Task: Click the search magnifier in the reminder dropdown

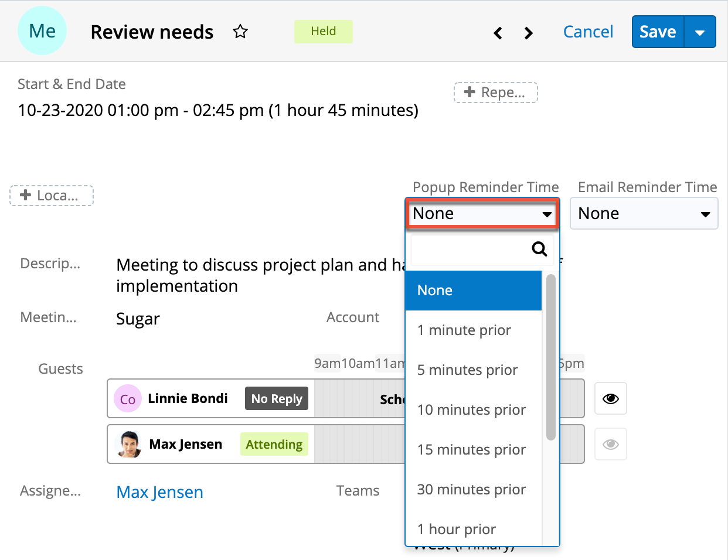Action: click(539, 249)
